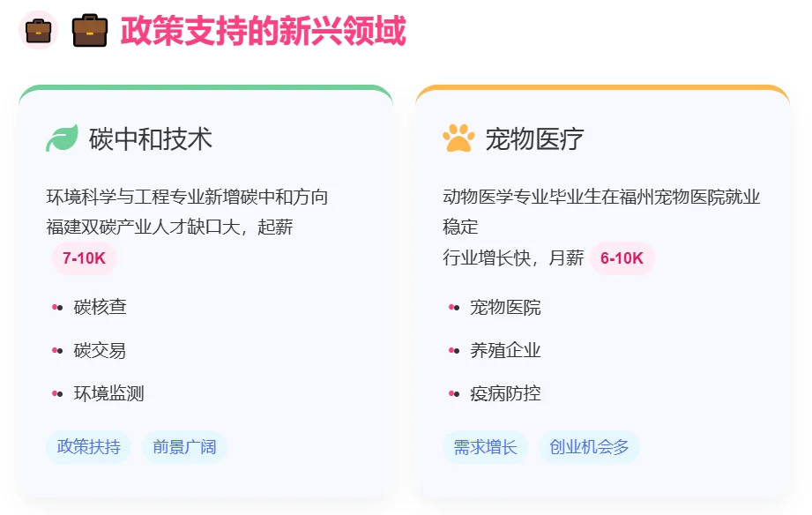Click the 宠物医院 list item
The width and height of the screenshot is (812, 515).
point(505,307)
